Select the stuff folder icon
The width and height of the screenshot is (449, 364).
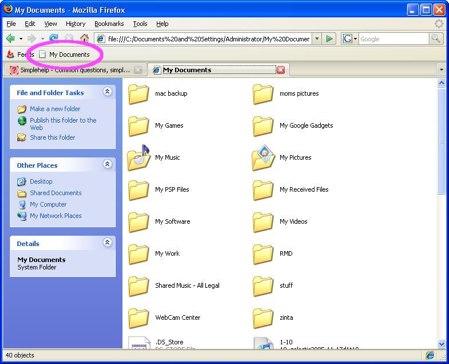263,286
